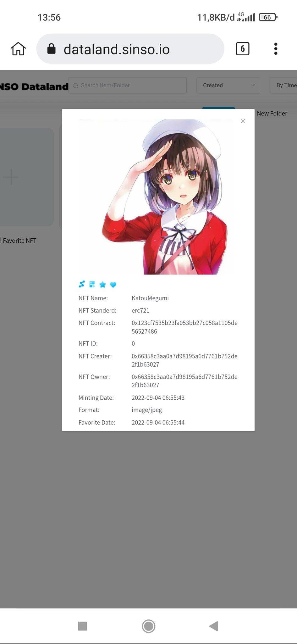Click the New Folder button

pyautogui.click(x=272, y=114)
